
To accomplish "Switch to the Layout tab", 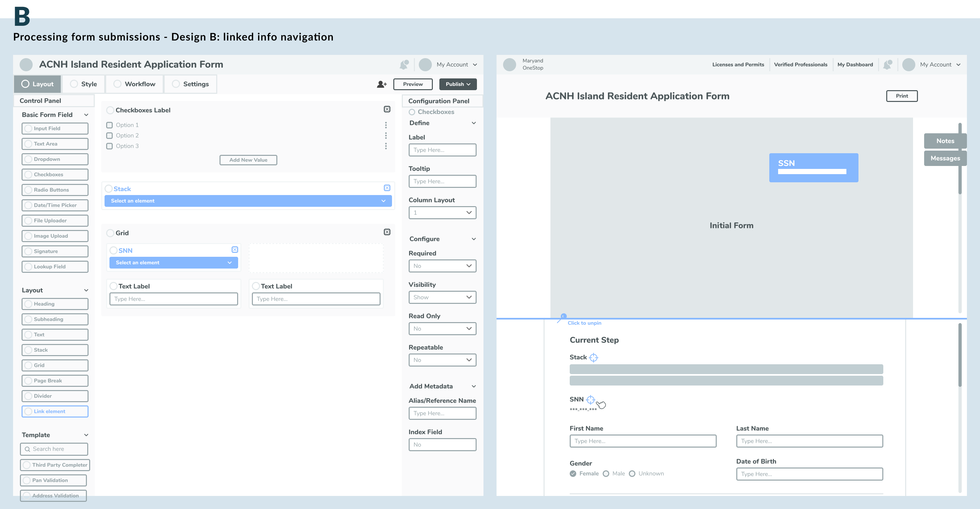I will (x=37, y=84).
